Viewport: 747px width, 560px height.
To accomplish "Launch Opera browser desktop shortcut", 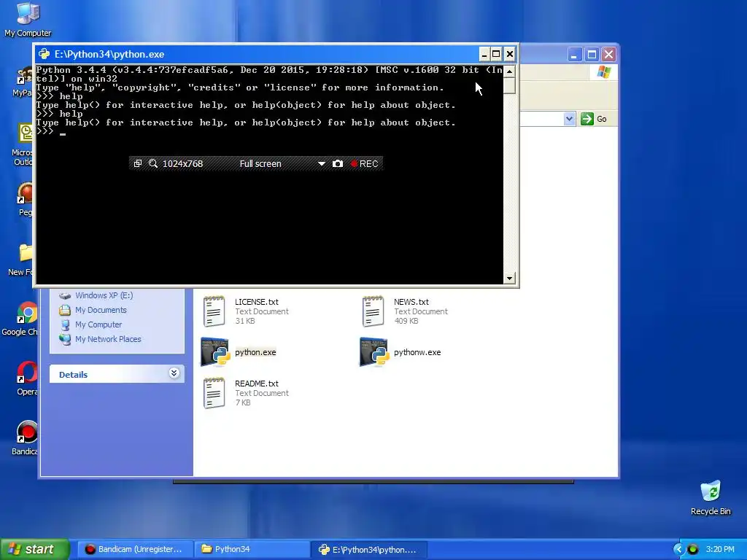I will click(27, 373).
